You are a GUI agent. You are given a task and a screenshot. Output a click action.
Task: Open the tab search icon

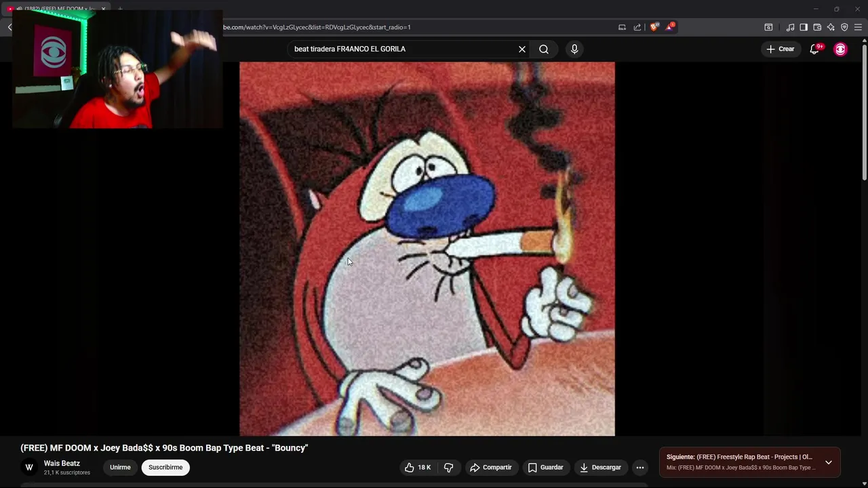click(768, 27)
